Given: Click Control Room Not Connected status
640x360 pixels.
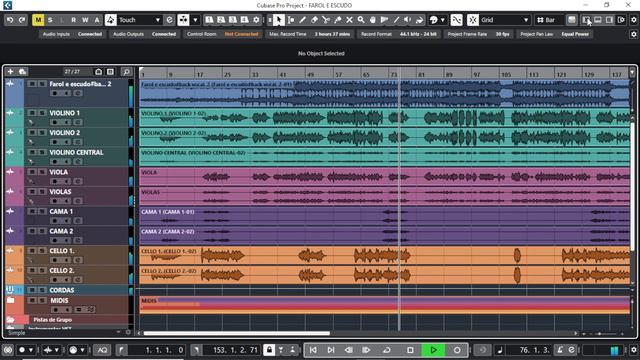Looking at the screenshot, I should [222, 34].
